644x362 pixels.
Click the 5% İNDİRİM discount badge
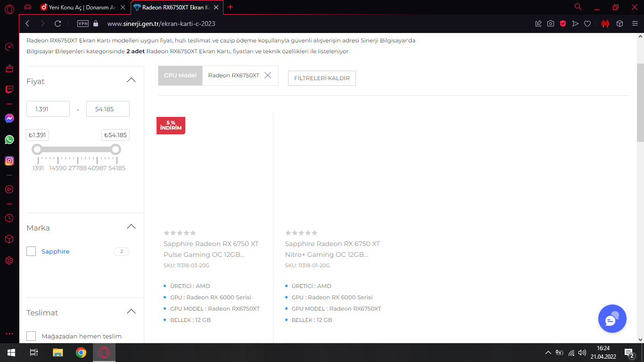click(171, 125)
